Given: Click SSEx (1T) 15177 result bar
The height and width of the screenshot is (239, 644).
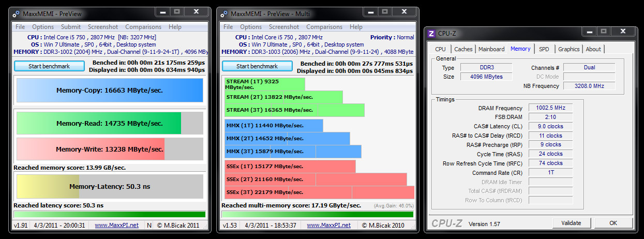Looking at the screenshot, I should click(x=290, y=167).
